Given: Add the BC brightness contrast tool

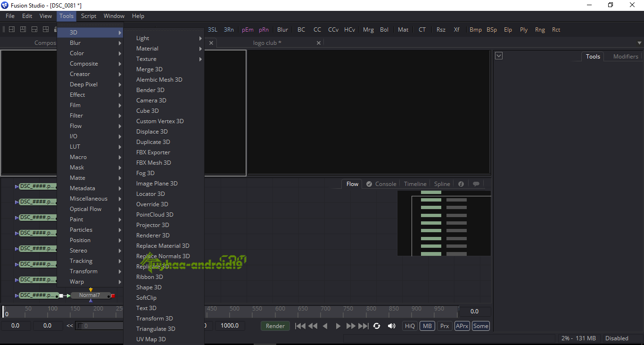Looking at the screenshot, I should click(x=301, y=29).
